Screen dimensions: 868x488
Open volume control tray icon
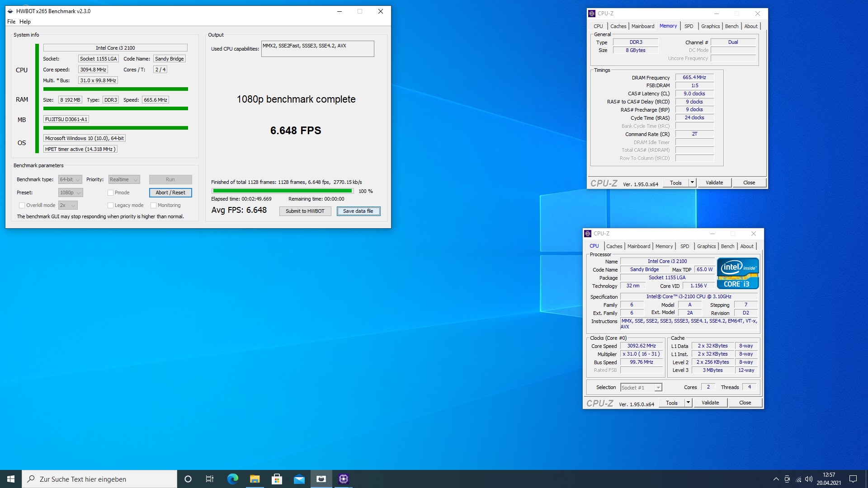[809, 479]
